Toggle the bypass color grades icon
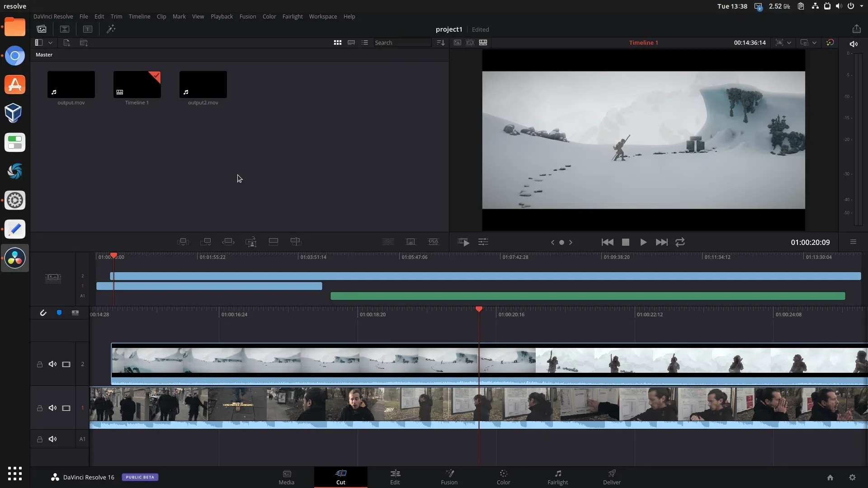868x488 pixels. tap(830, 42)
